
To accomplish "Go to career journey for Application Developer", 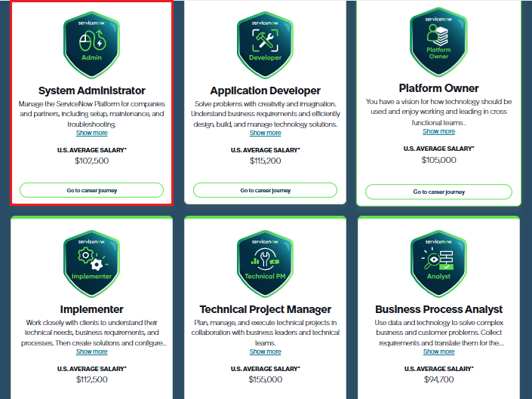I will [265, 190].
